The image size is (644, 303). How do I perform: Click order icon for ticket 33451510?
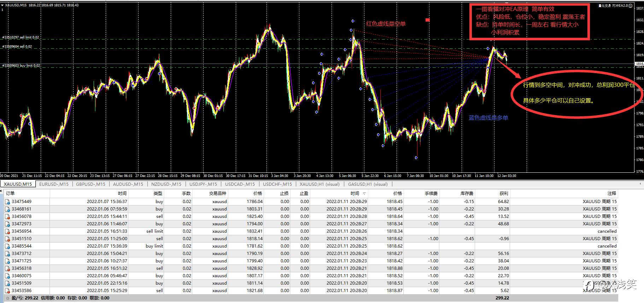7,239
